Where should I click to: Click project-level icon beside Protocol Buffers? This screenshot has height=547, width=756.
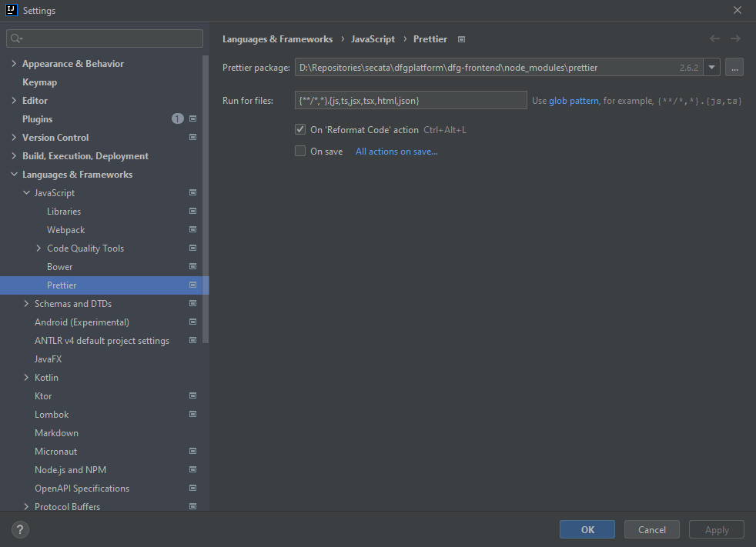pyautogui.click(x=193, y=506)
